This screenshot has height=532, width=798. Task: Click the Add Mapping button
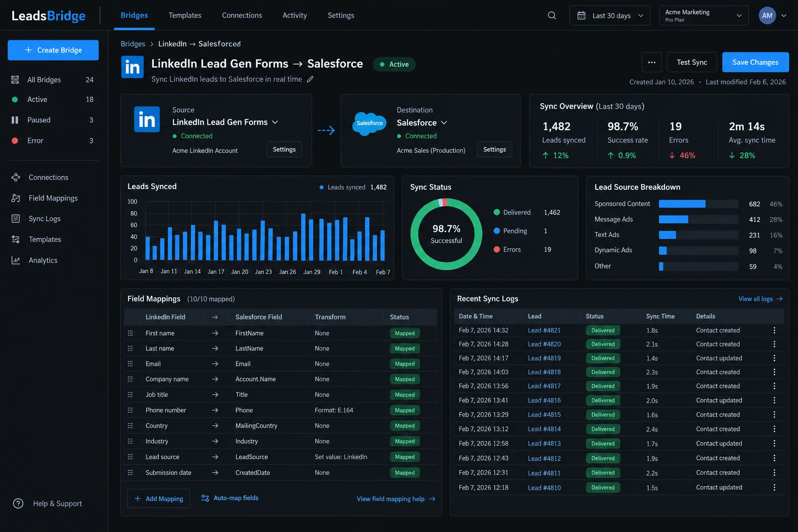click(159, 499)
